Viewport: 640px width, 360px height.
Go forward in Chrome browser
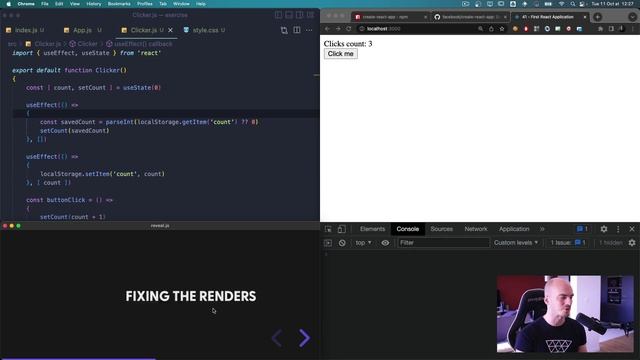[x=338, y=29]
